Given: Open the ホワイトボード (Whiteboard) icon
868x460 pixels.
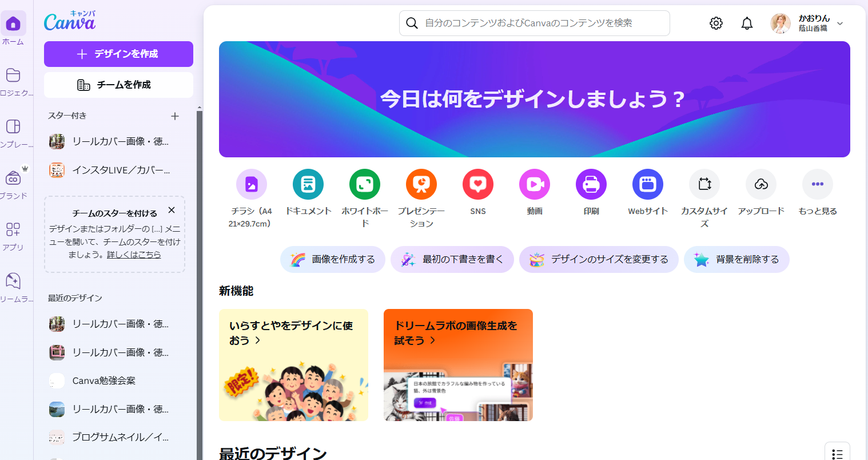Looking at the screenshot, I should click(x=364, y=184).
